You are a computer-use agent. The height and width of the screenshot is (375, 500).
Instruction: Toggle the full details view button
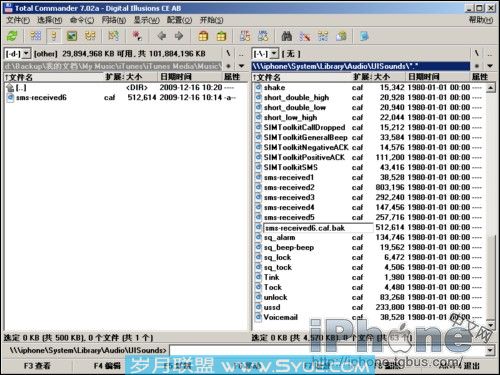54,36
